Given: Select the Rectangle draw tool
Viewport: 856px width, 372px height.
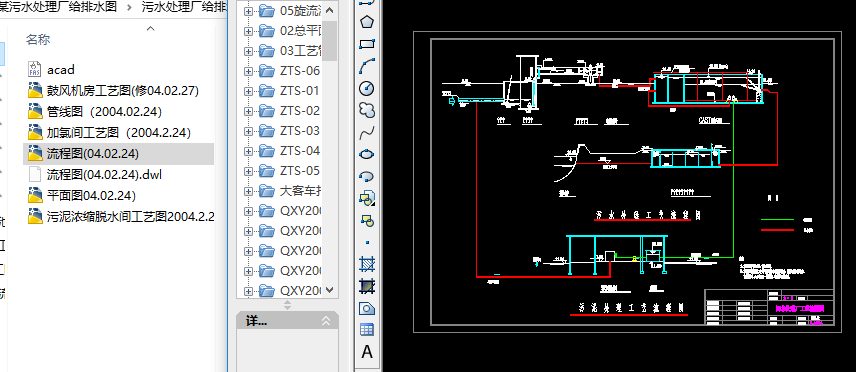Looking at the screenshot, I should tap(367, 44).
